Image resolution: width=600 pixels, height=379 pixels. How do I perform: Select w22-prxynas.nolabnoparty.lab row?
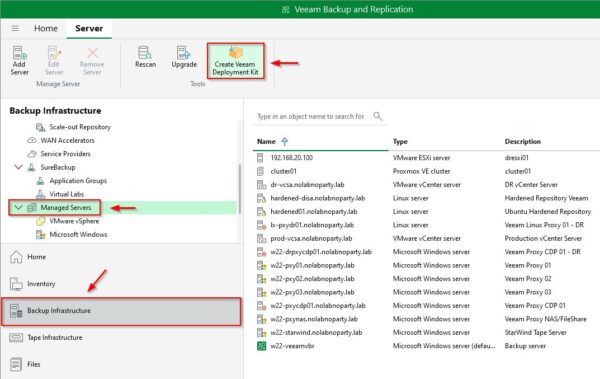tap(426, 319)
